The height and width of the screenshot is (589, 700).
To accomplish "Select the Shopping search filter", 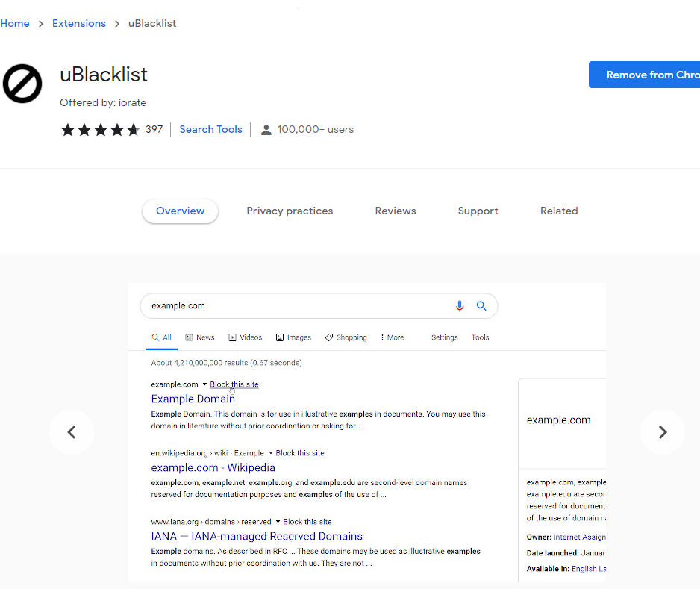I will tap(346, 337).
